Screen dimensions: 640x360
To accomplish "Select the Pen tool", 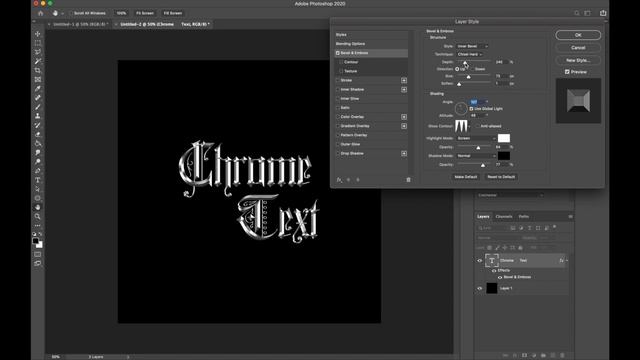I will (x=38, y=171).
